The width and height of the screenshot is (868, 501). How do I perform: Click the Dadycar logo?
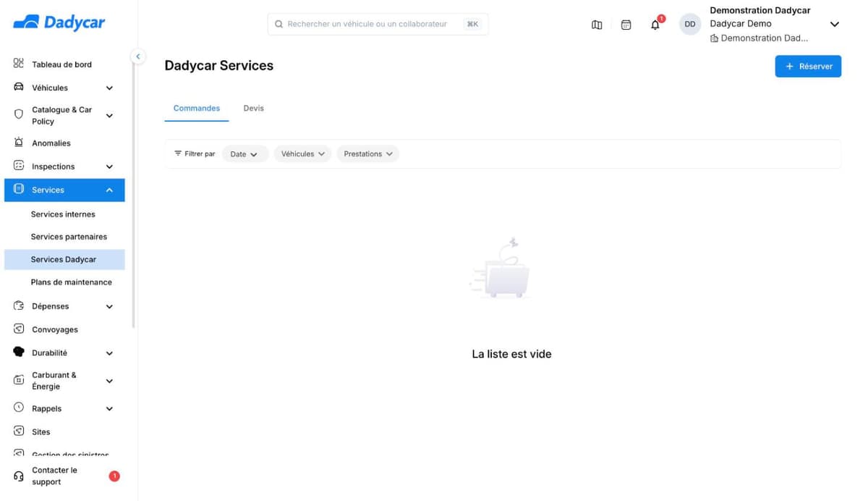[x=59, y=22]
